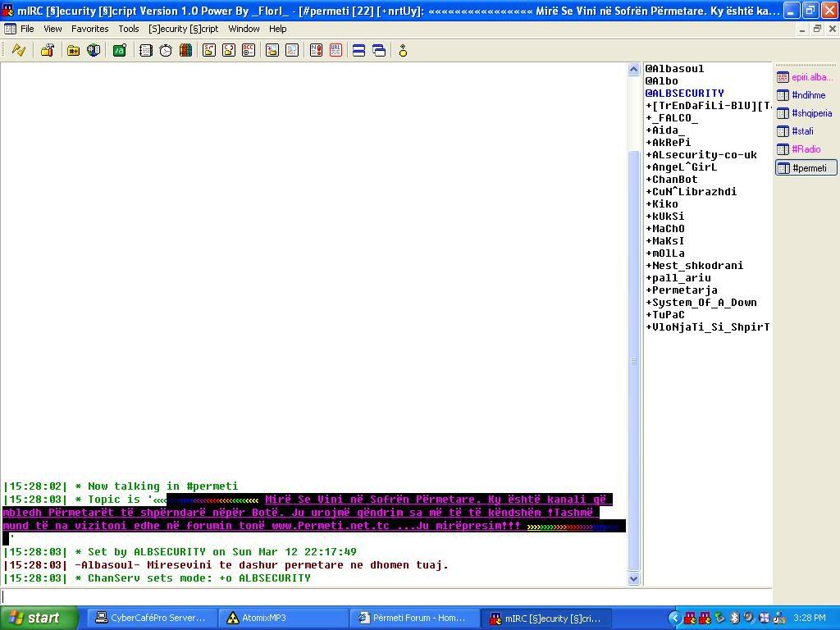Open the Notify List toolbar icon
Screen dimensions: 840x630
(x=316, y=50)
